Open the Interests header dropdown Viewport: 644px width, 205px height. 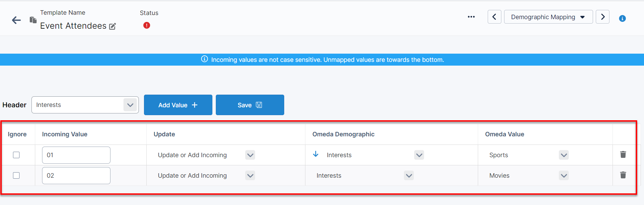pos(130,105)
